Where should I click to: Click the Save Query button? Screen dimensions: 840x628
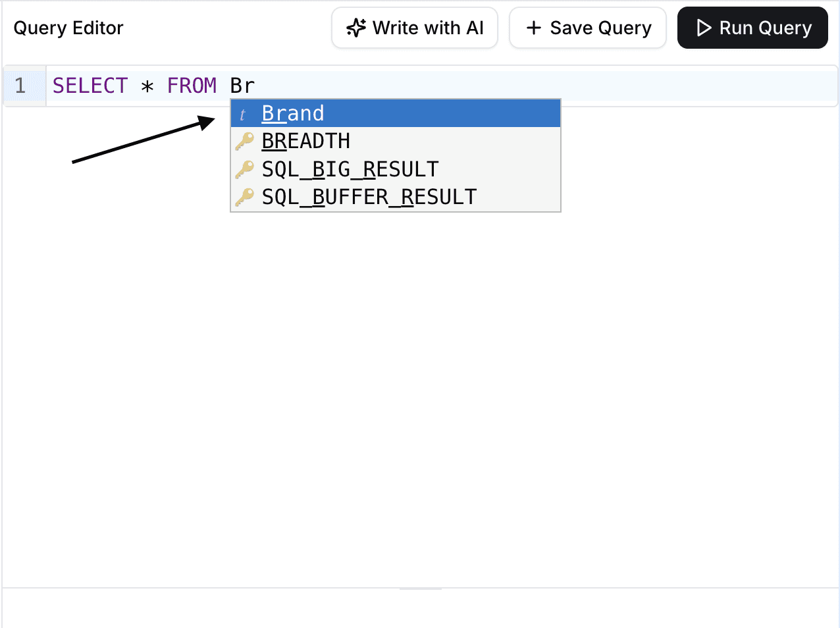coord(588,28)
